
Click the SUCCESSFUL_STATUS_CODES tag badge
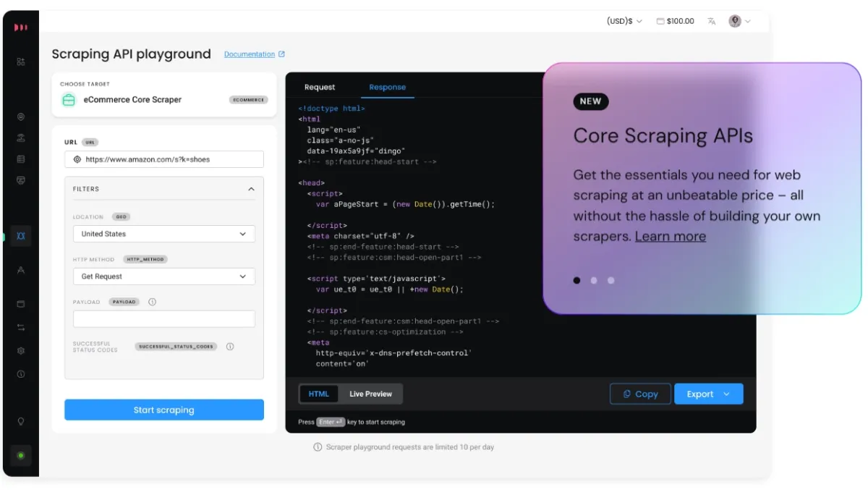(x=176, y=347)
